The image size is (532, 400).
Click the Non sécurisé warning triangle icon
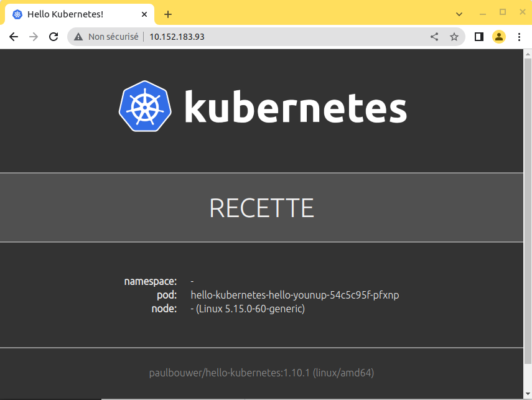point(78,37)
